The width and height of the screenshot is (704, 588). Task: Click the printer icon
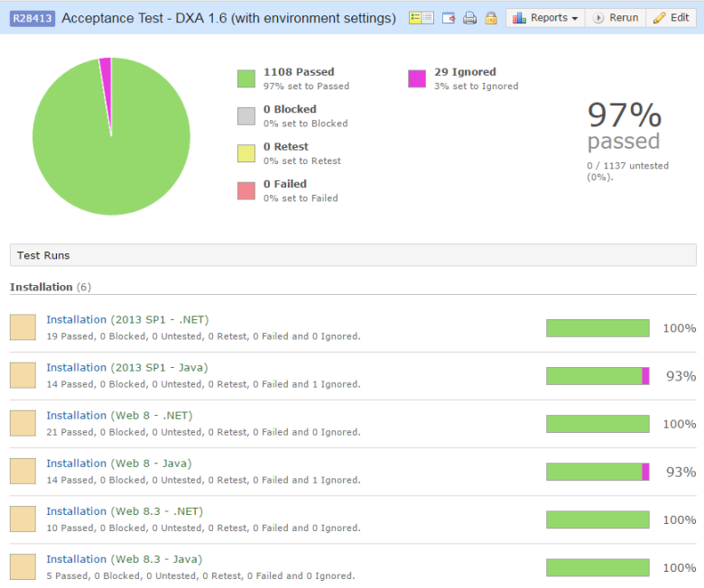tap(469, 18)
